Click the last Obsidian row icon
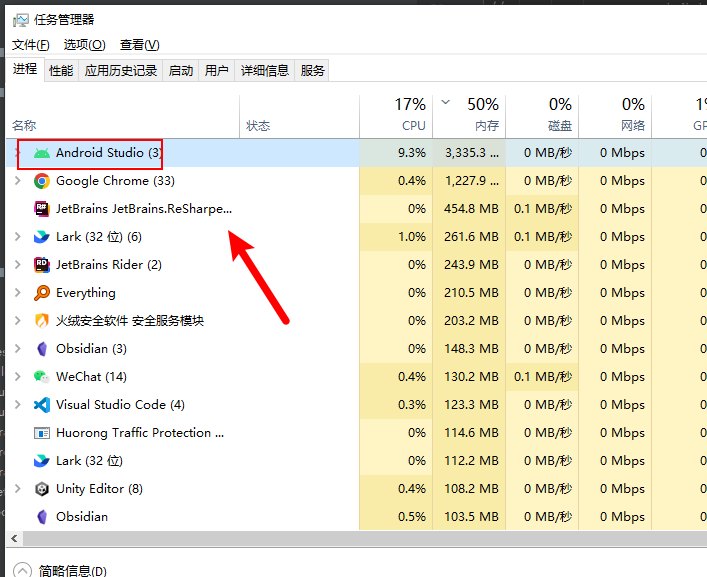The height and width of the screenshot is (577, 707). coord(42,517)
